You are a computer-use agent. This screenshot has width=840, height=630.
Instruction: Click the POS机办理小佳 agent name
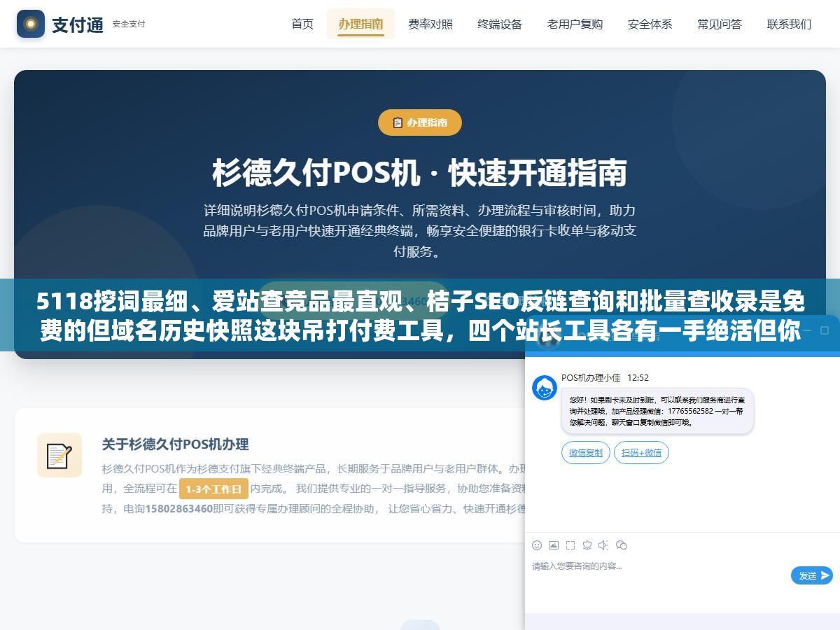[x=591, y=377]
